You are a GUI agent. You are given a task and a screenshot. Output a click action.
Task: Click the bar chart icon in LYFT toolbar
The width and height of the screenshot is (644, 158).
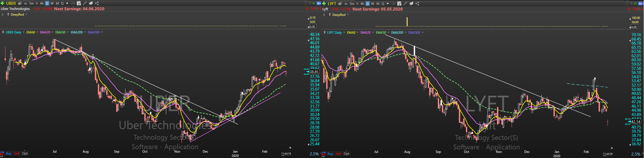click(x=393, y=4)
